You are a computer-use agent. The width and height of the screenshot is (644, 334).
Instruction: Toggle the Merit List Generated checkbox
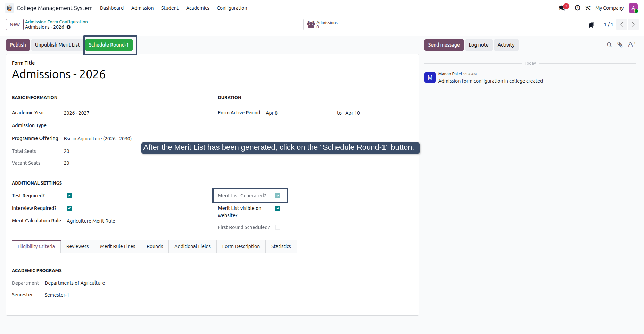coord(278,196)
